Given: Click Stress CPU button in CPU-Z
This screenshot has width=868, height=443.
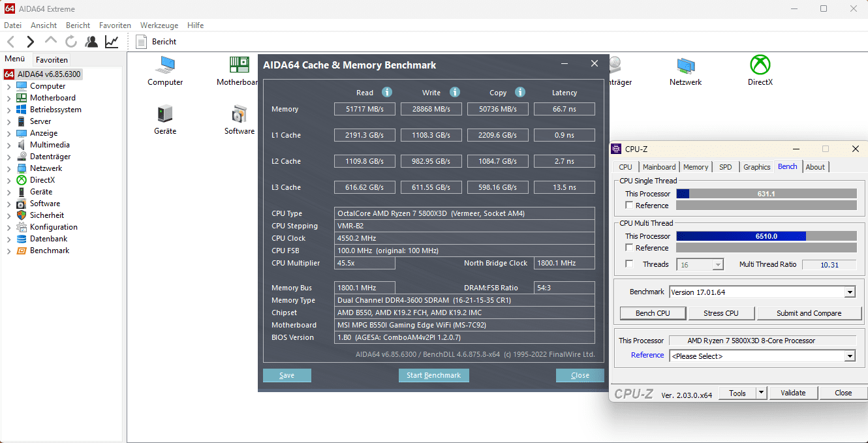Looking at the screenshot, I should (x=722, y=313).
